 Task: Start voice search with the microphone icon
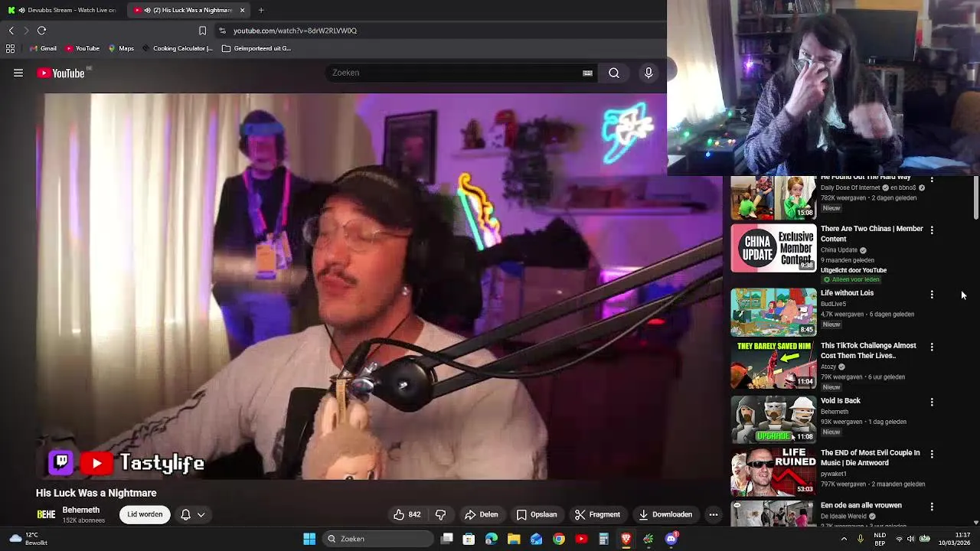[x=648, y=73]
